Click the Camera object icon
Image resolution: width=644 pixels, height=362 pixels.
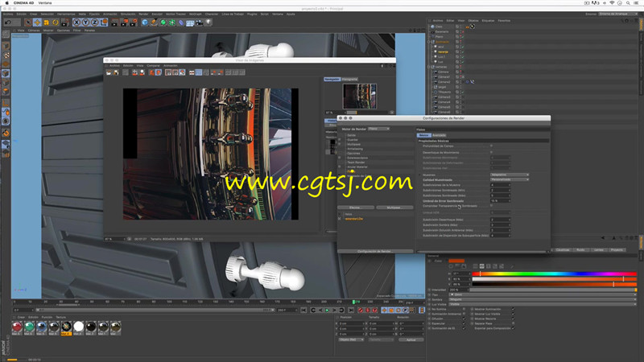[199, 23]
